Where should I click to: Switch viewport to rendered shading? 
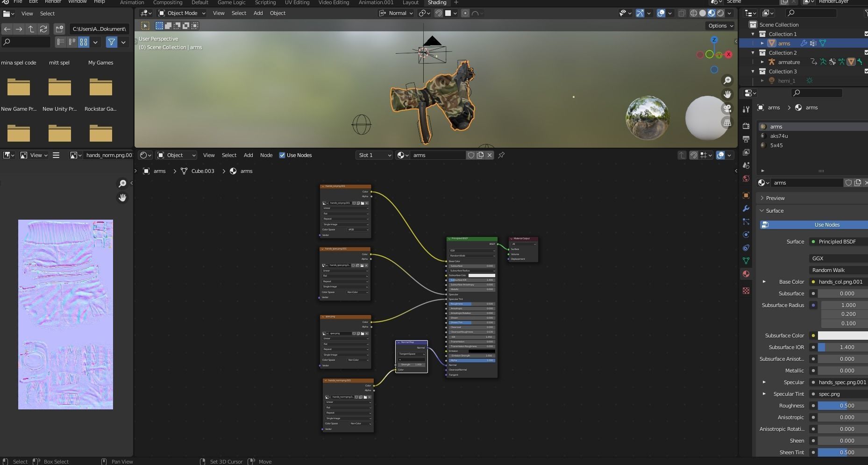(720, 13)
